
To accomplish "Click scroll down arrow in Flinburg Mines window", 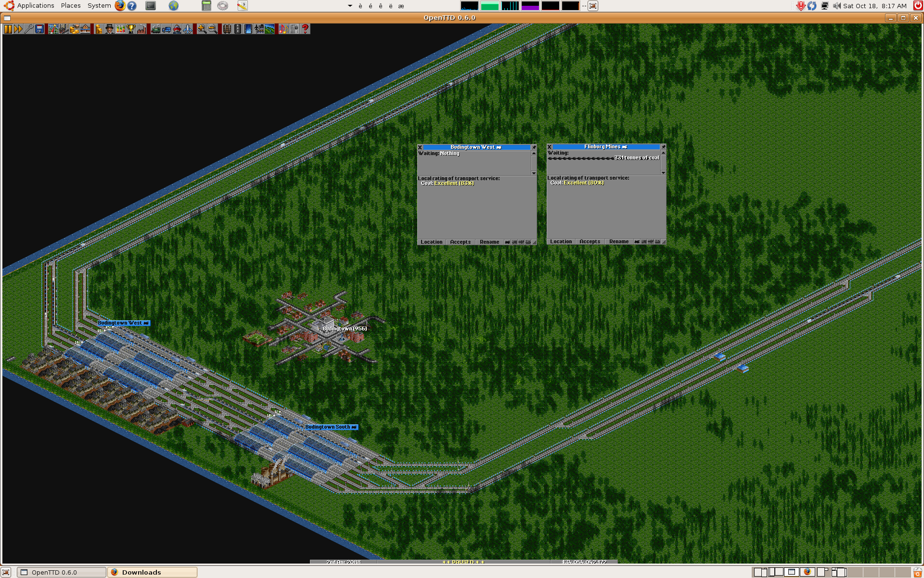I will (663, 172).
